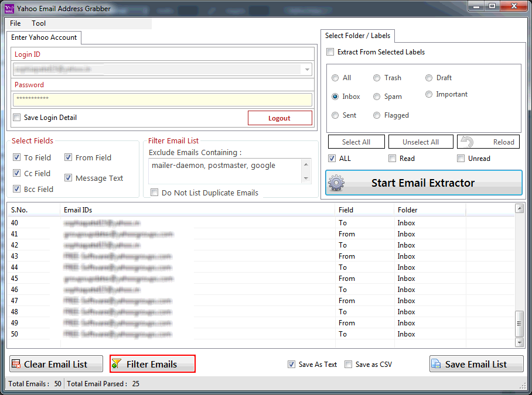Click the email list scroll up arrow

pos(519,208)
